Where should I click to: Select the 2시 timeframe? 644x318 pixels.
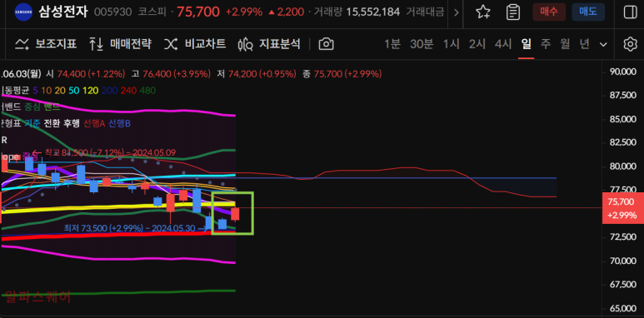tap(477, 44)
